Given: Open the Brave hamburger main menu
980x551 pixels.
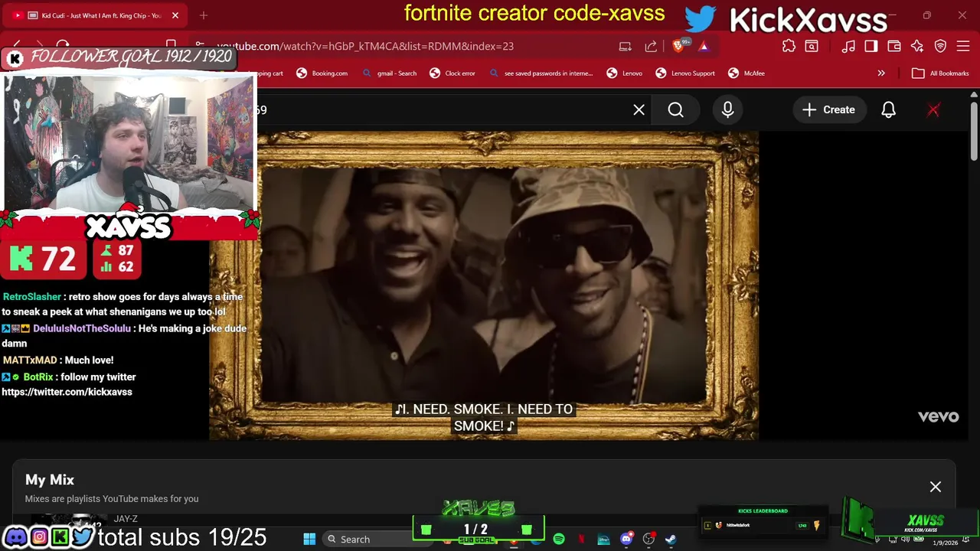Looking at the screenshot, I should click(963, 46).
